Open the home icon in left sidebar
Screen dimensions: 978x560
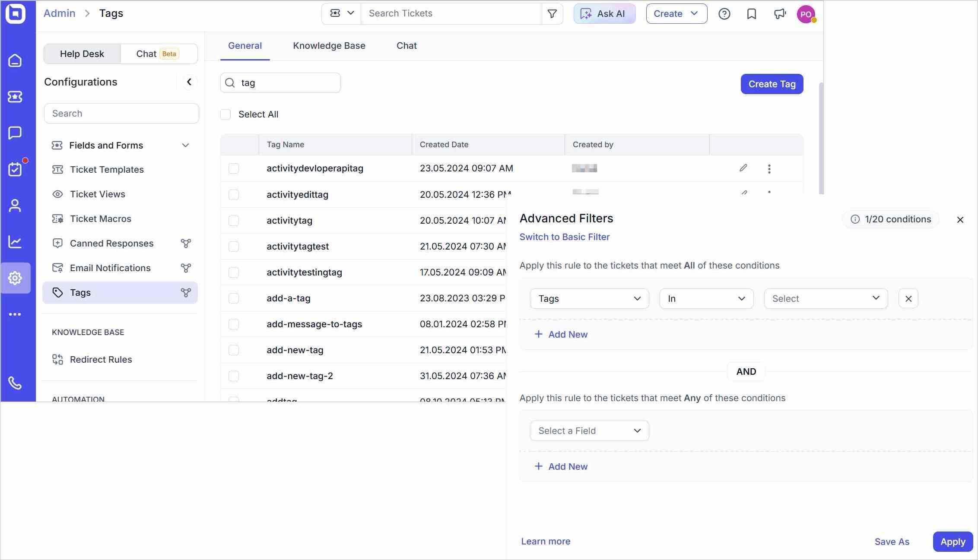[x=15, y=60]
